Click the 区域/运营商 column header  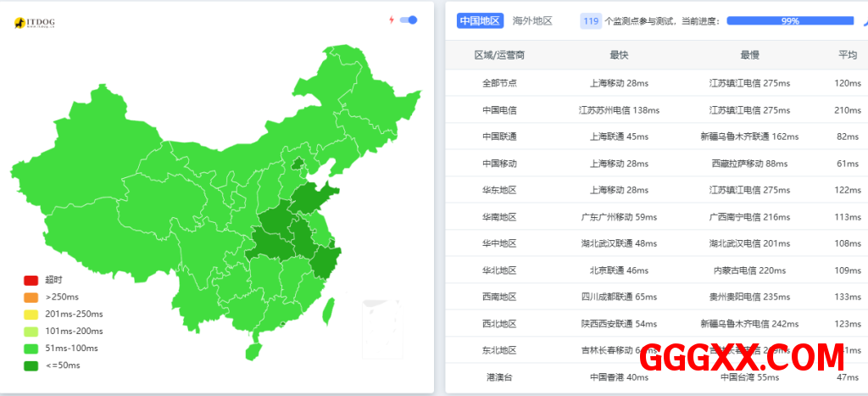[x=499, y=55]
